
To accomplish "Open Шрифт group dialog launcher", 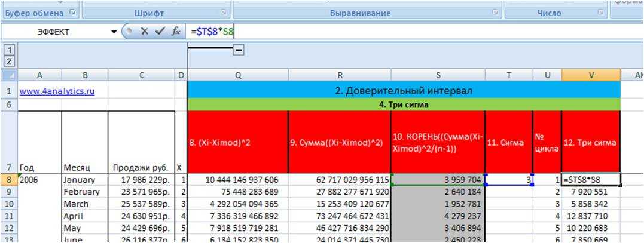I will tap(224, 13).
